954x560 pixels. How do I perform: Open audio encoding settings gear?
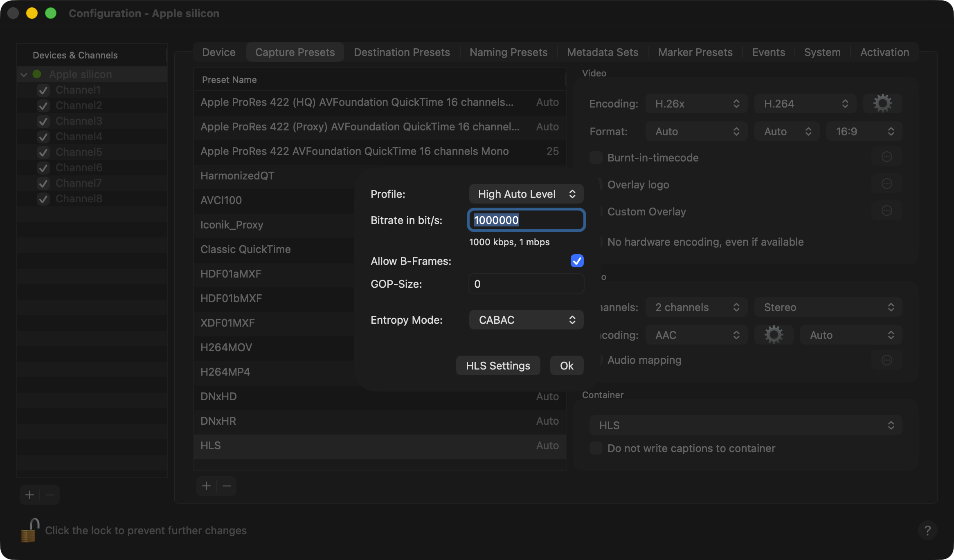(774, 335)
